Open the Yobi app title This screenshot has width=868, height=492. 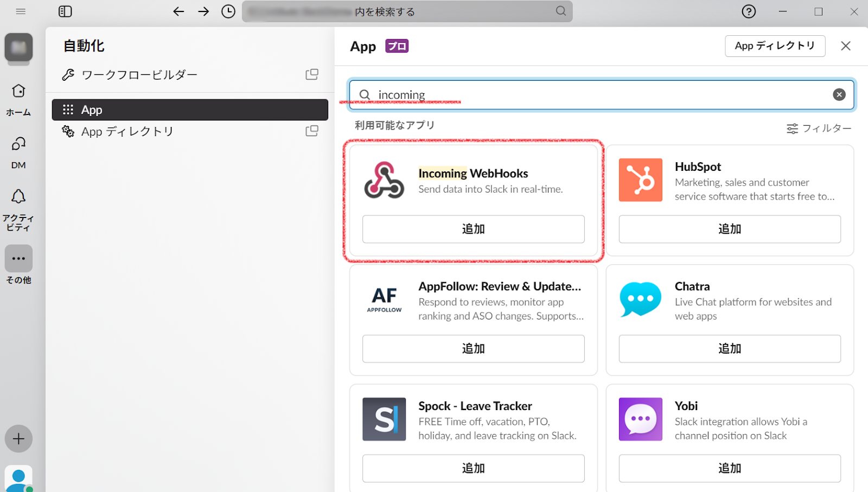pyautogui.click(x=686, y=406)
